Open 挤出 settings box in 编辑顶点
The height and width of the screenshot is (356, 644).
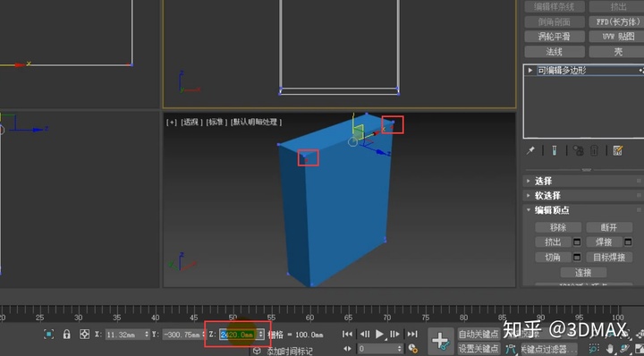[x=577, y=242]
